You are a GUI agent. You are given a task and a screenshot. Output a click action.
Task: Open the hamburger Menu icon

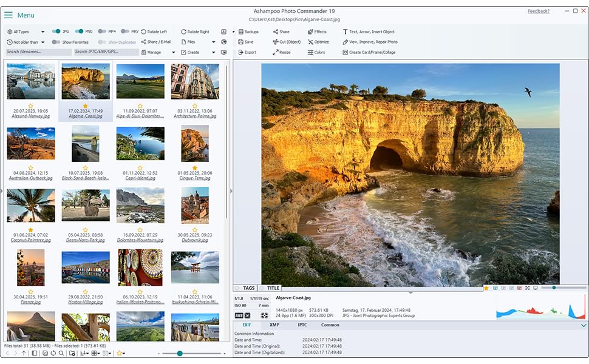click(x=9, y=15)
